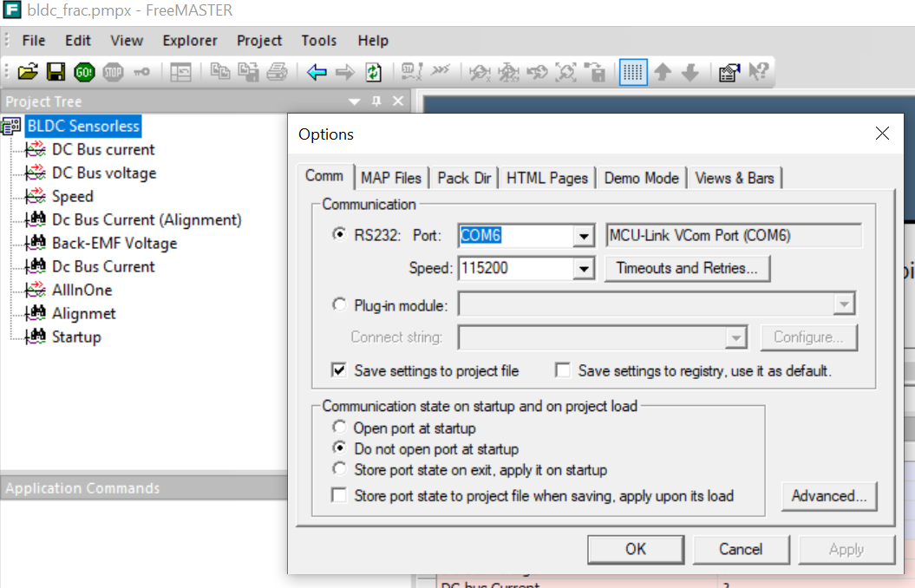Open Project Tree panel dropdown arrow

[x=354, y=101]
